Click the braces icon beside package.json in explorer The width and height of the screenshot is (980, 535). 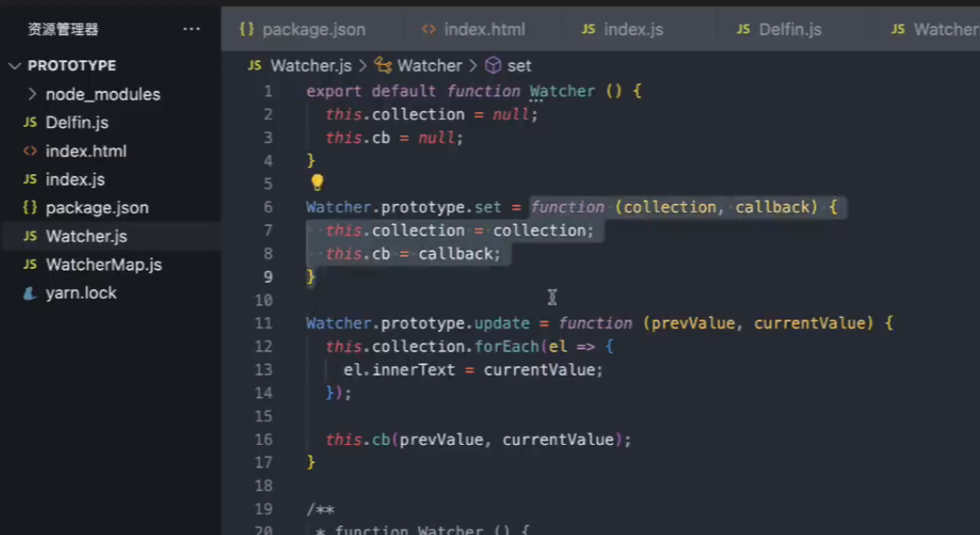pos(30,208)
